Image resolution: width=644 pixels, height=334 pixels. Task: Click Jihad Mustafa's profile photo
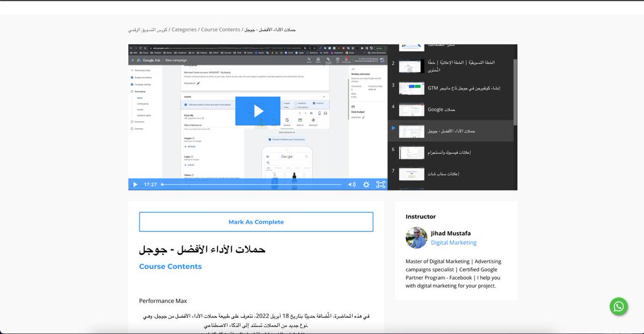click(x=416, y=237)
